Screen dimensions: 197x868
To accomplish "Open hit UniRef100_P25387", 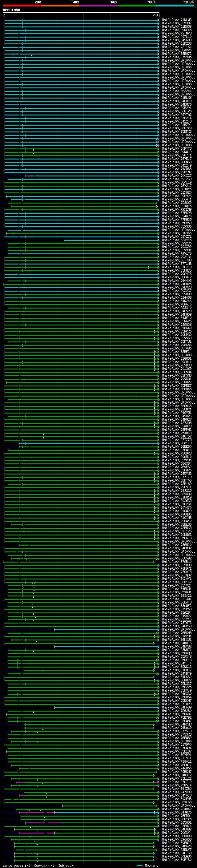I will (177, 23).
